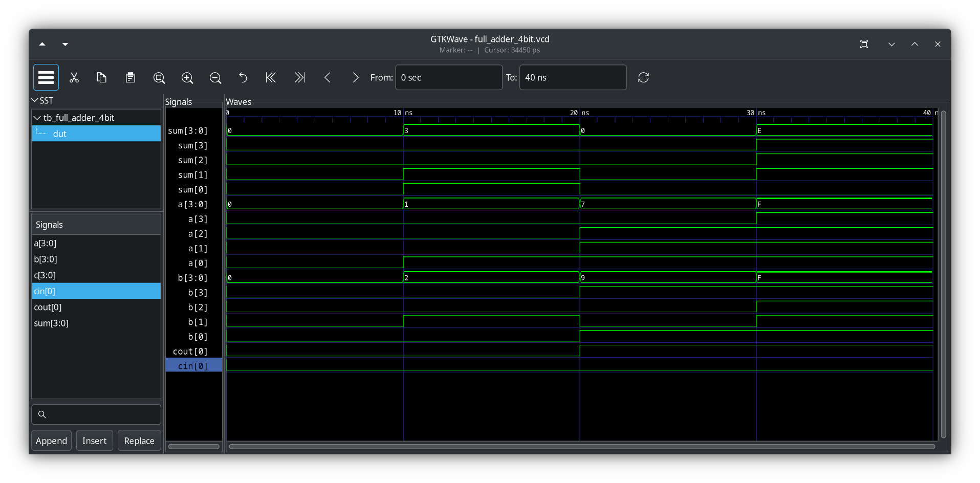Collapse tb_full_adder_4bit tree node
Image resolution: width=980 pixels, height=483 pixels.
coord(37,118)
